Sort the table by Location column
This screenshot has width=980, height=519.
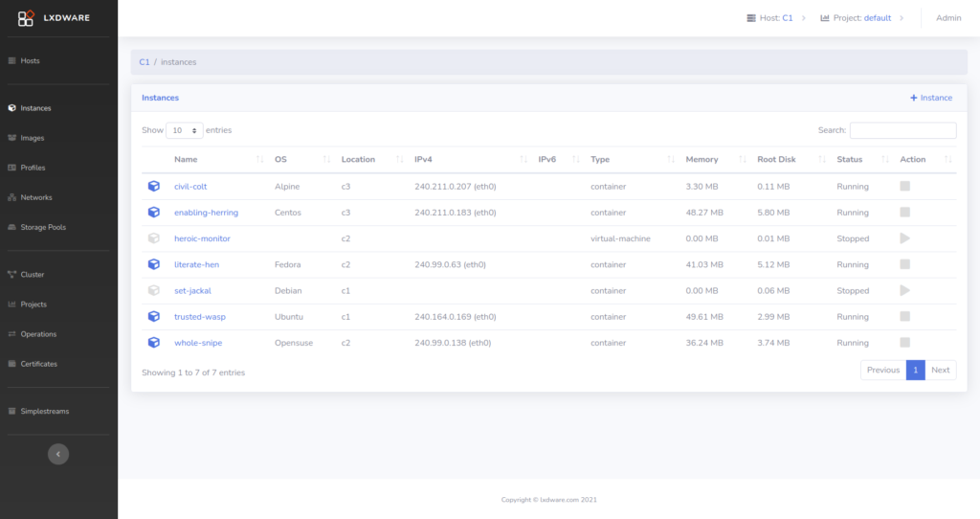[371, 160]
